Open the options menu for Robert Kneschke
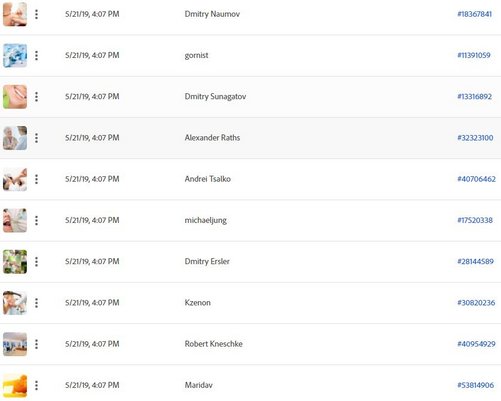 36,344
